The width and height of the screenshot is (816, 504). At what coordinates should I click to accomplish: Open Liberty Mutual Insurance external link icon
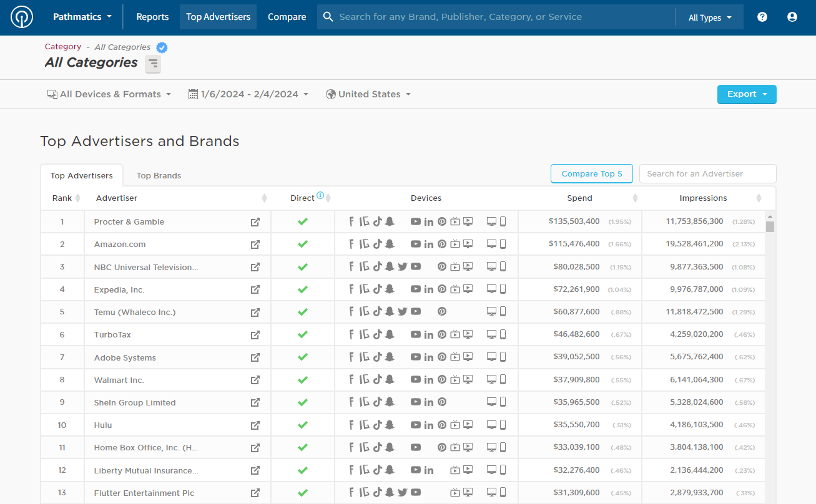[x=255, y=470]
